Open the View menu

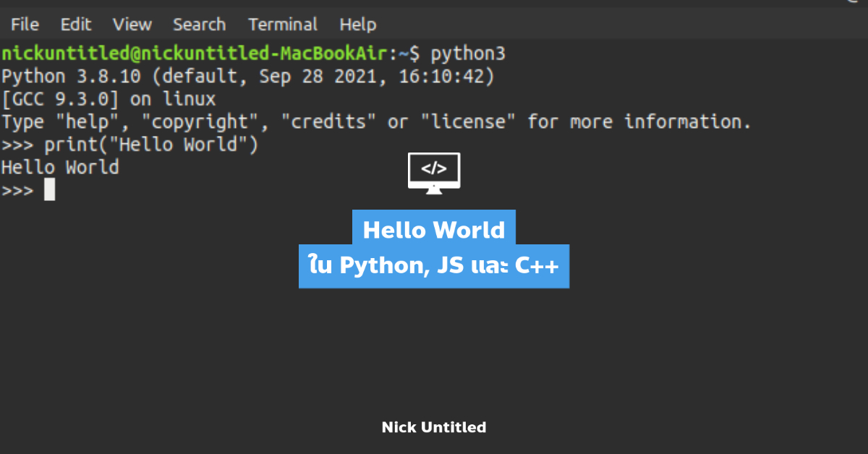pos(132,25)
